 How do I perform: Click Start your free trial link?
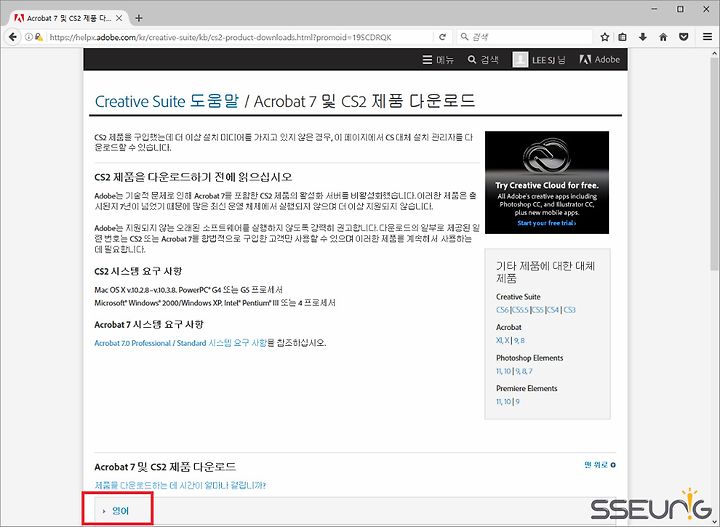point(547,223)
